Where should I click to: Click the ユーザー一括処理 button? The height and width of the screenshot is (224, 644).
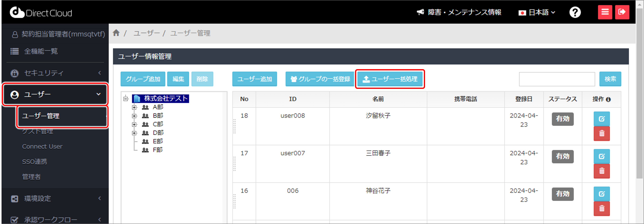[x=390, y=79]
